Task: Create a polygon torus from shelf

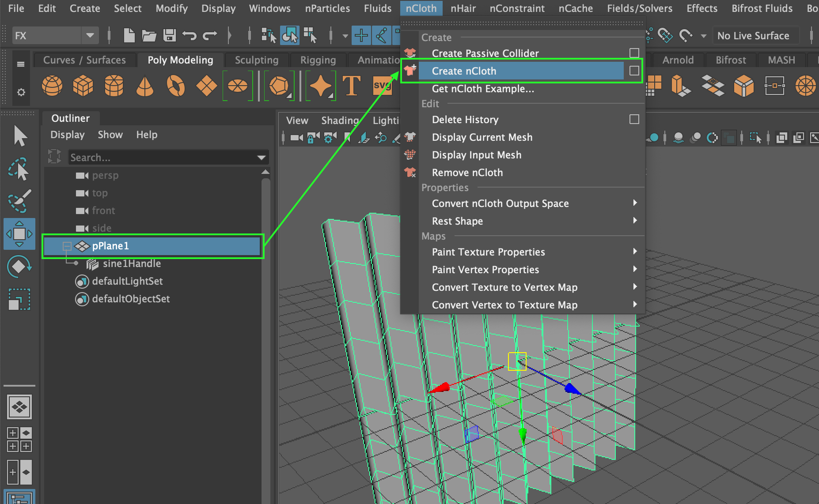Action: point(176,86)
